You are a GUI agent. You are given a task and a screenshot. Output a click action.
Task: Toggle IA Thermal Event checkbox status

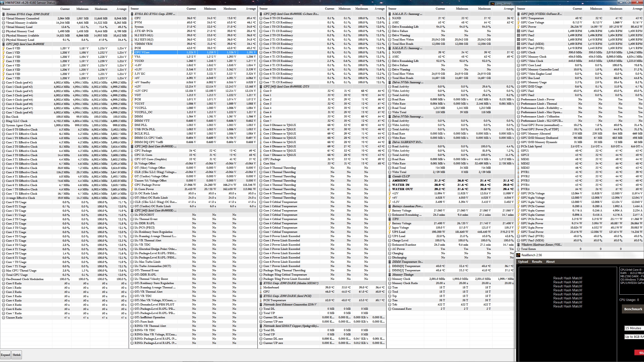click(133, 219)
